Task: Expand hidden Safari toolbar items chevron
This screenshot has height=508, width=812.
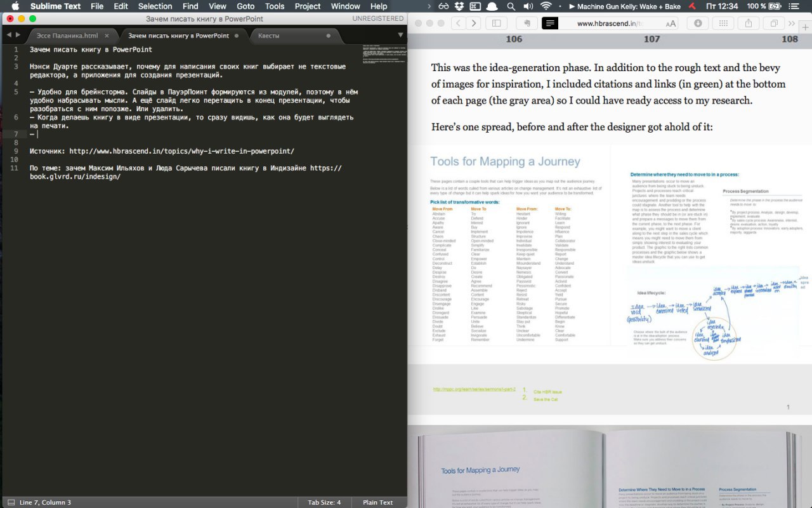Action: pos(791,23)
